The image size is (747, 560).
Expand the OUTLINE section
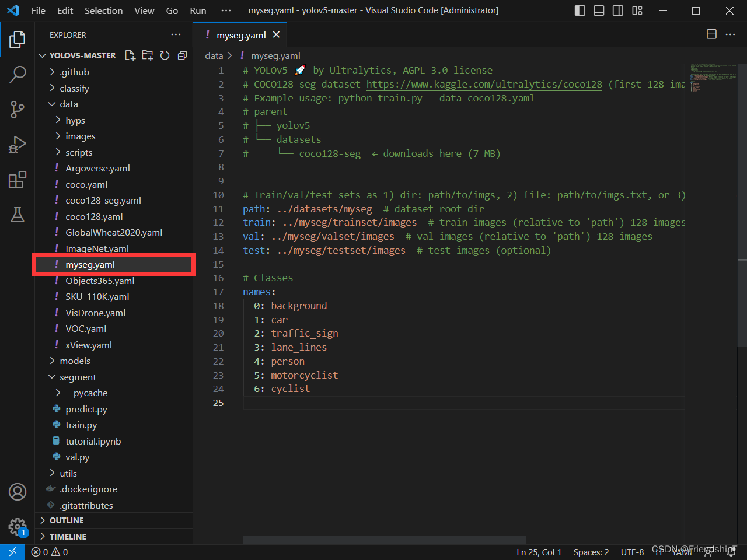point(114,520)
